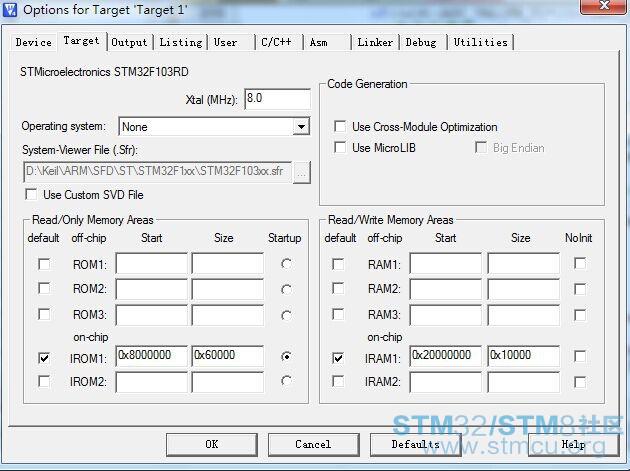This screenshot has width=630, height=471.
Task: Check the ROM3 default checkbox
Action: [x=44, y=314]
